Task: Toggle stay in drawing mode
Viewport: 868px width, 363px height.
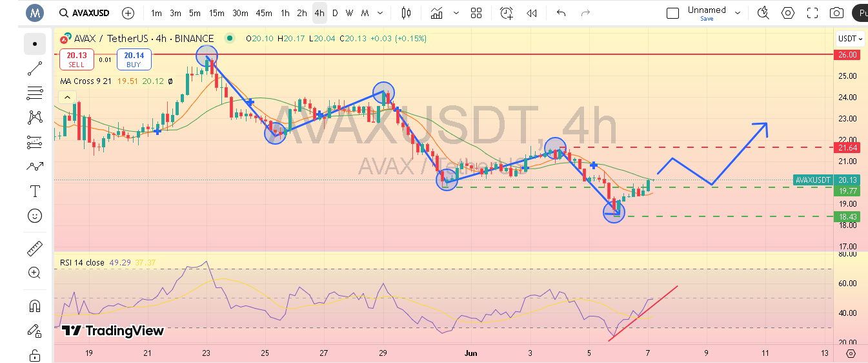Action: (35, 330)
